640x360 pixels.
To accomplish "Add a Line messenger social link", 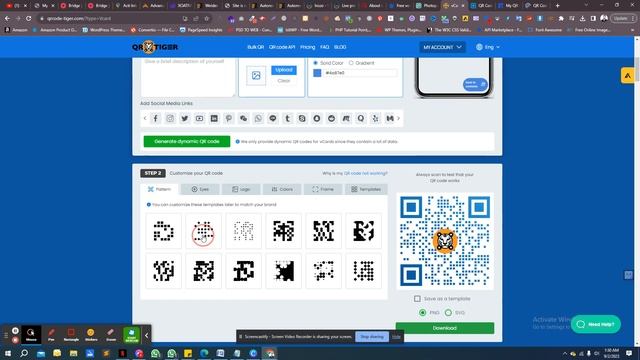I will pyautogui.click(x=273, y=118).
